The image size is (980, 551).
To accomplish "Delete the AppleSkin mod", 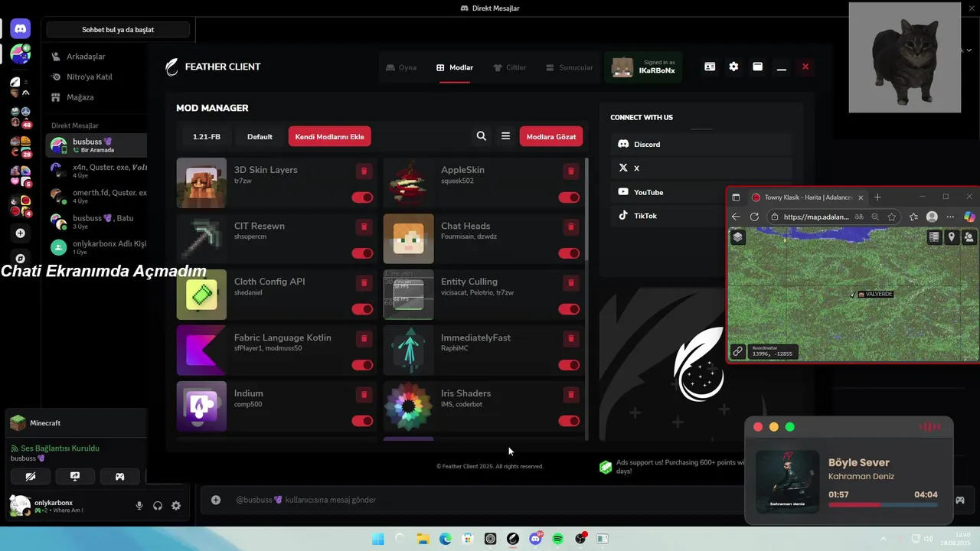I will pyautogui.click(x=570, y=171).
